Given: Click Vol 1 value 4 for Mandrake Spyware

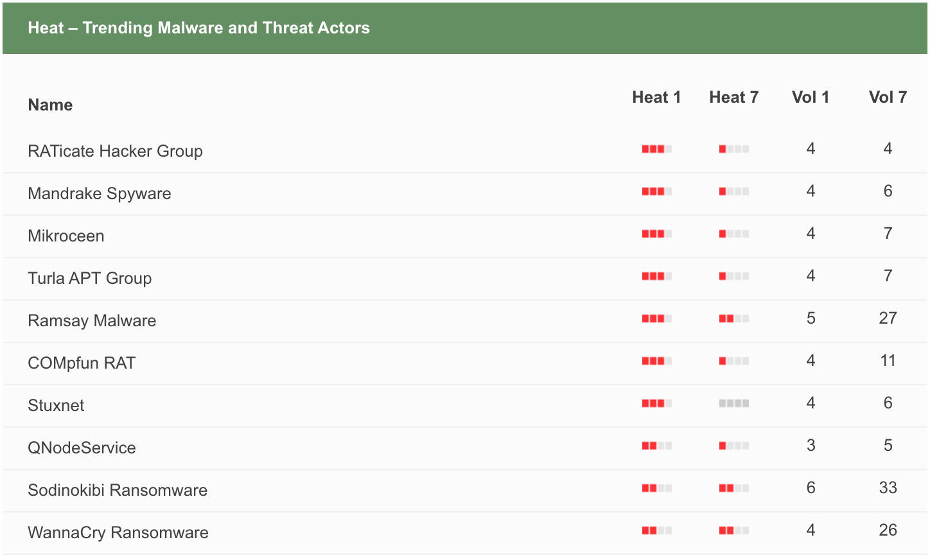Looking at the screenshot, I should click(x=811, y=191).
